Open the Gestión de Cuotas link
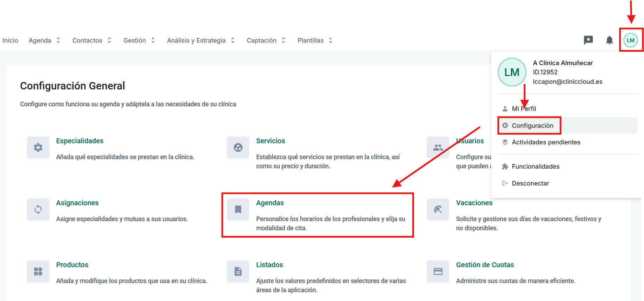 (485, 265)
